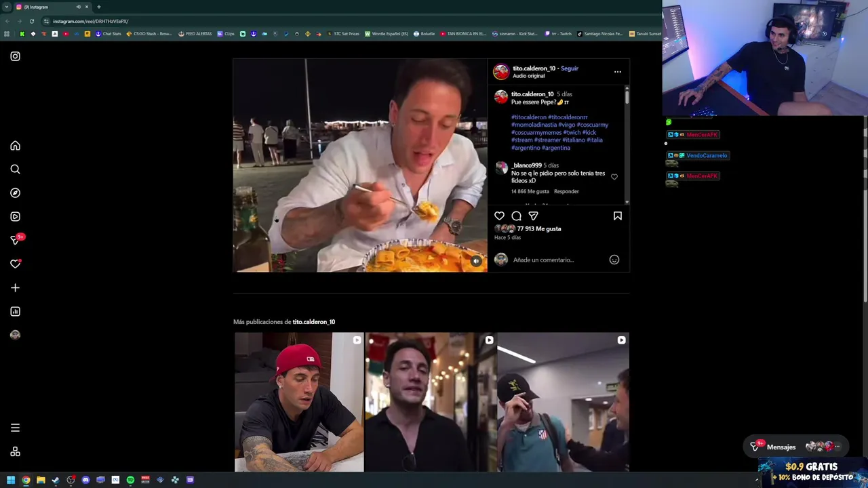Image resolution: width=868 pixels, height=488 pixels.
Task: Like the _blanco999 comment
Action: [x=614, y=177]
